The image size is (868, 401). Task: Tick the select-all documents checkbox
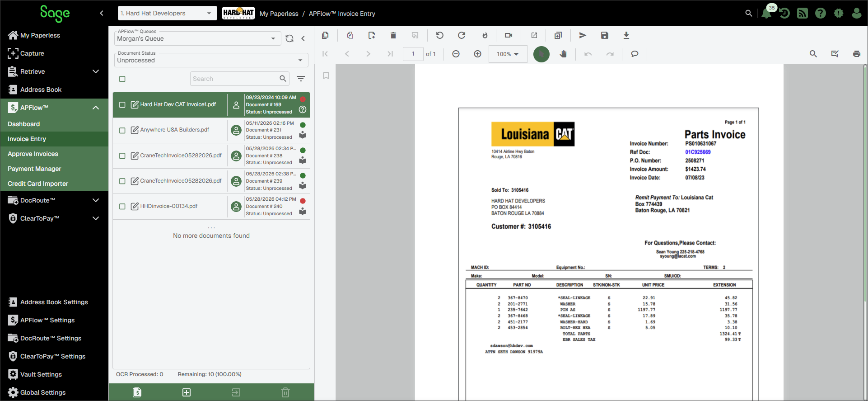click(122, 79)
